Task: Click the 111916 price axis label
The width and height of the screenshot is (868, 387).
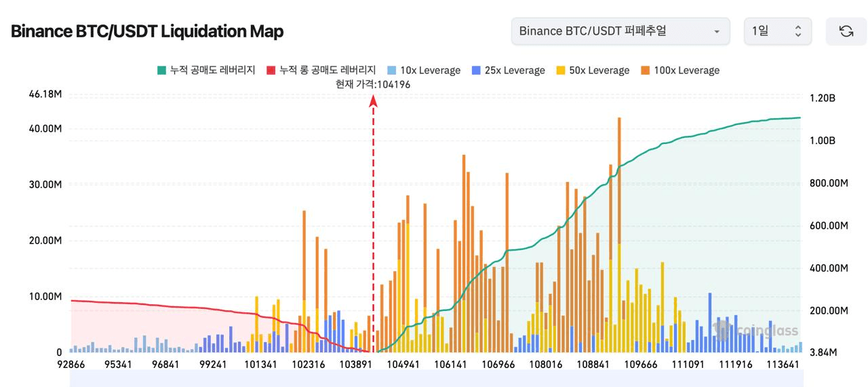Action: click(736, 365)
